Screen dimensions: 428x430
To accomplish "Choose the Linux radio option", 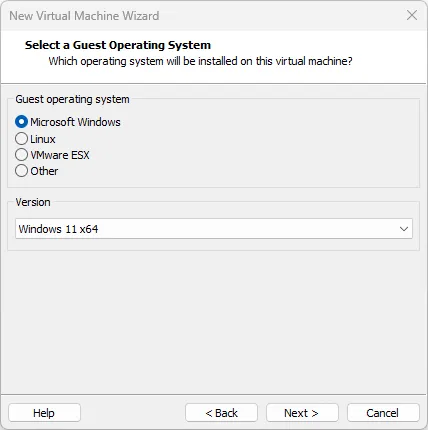I will (x=21, y=139).
